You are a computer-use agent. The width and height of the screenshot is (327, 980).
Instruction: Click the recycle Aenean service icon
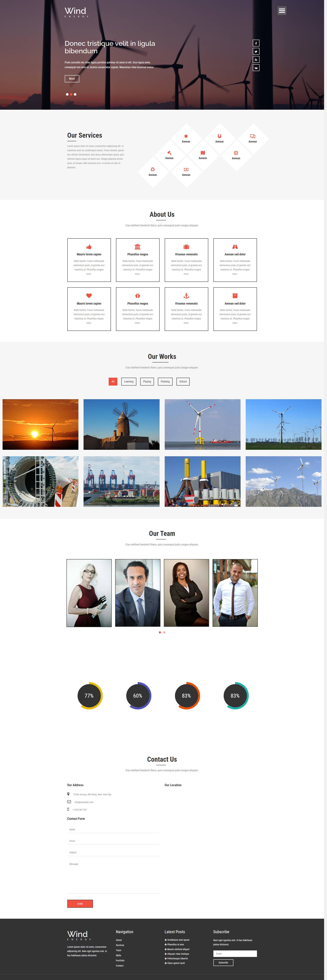[153, 169]
